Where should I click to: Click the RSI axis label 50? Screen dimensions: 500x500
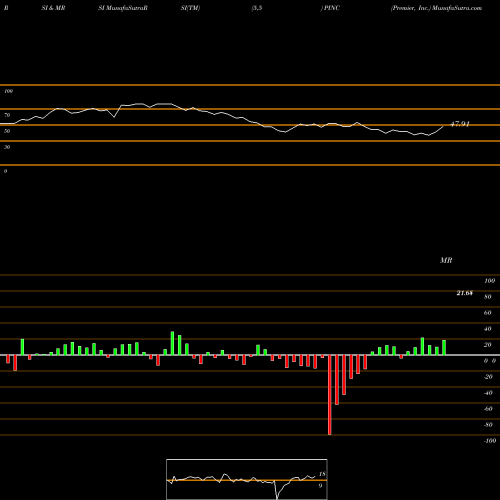[7, 131]
